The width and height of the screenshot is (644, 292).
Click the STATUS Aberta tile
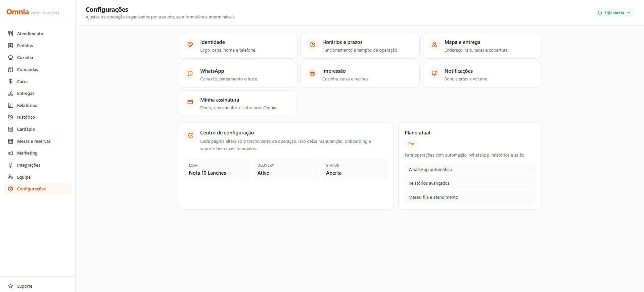pos(355,170)
